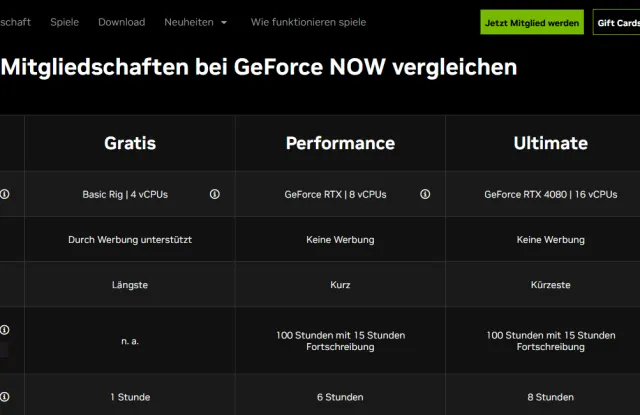Click the Mitgliedschaften bei GeForce NOW vergleichen heading

pos(260,67)
